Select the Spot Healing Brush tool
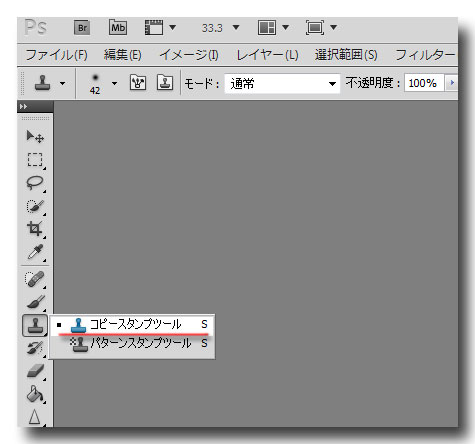This screenshot has height=444, width=475. (x=35, y=279)
